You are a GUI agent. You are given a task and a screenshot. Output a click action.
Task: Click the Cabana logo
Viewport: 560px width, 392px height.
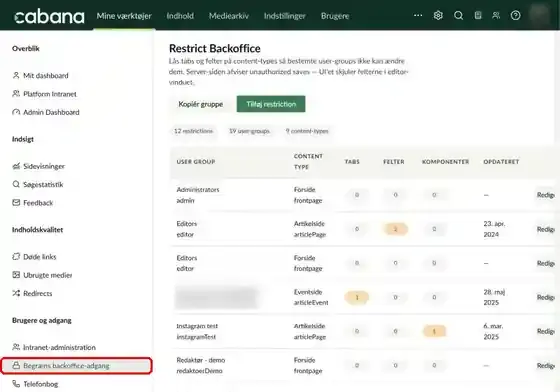pyautogui.click(x=49, y=16)
